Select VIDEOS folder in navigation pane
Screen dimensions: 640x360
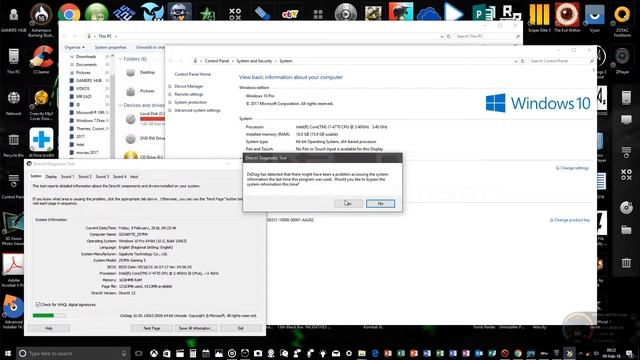point(82,89)
